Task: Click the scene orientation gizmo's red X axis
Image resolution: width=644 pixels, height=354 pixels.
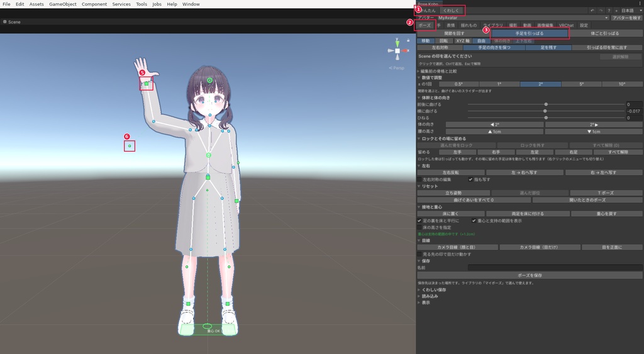Action: (x=406, y=50)
